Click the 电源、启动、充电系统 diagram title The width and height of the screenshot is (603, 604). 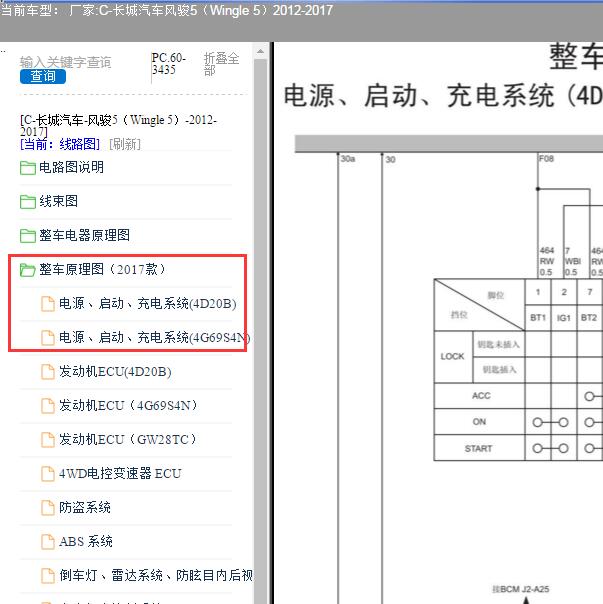tap(443, 96)
